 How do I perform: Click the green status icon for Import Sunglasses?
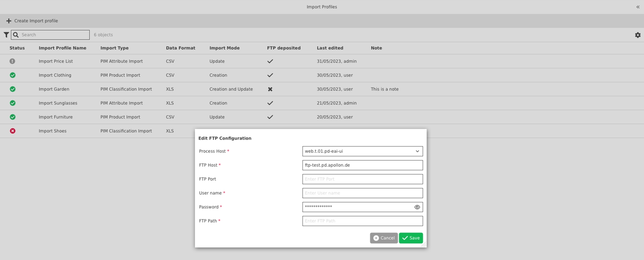tap(13, 103)
